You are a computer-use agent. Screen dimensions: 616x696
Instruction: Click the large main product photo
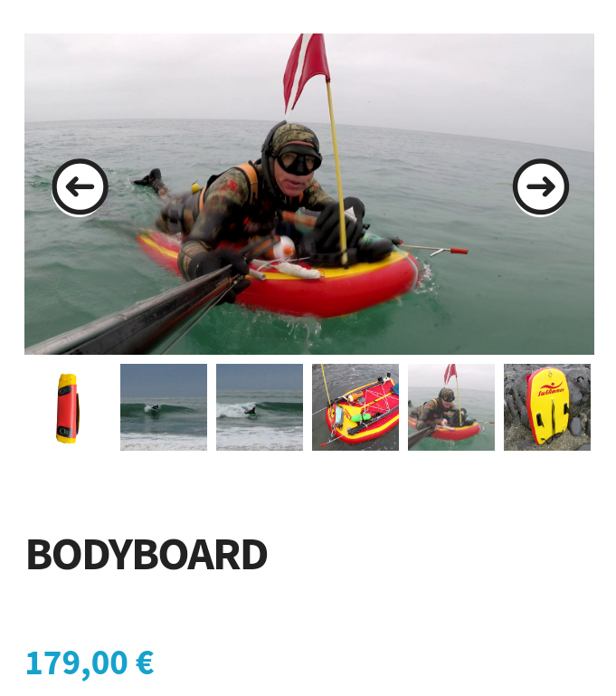tap(309, 194)
